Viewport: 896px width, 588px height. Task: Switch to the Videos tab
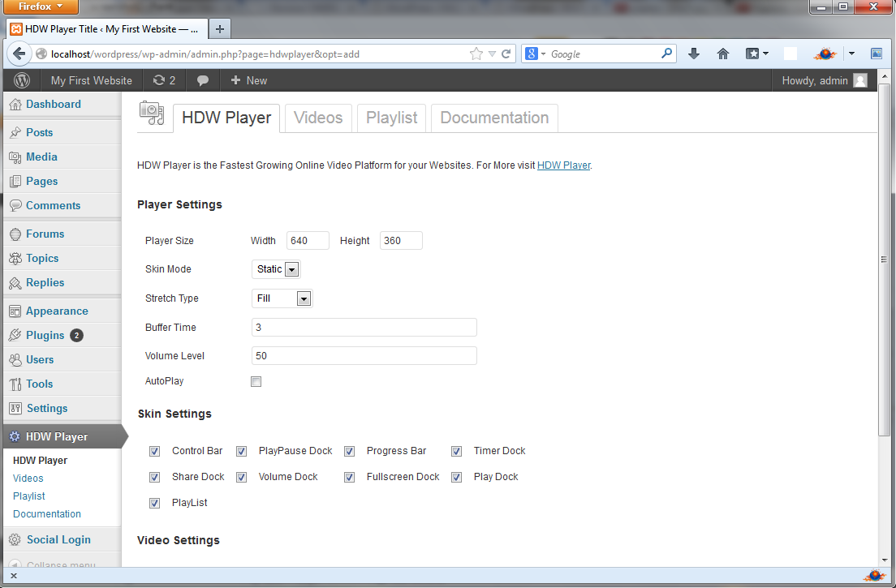coord(318,118)
